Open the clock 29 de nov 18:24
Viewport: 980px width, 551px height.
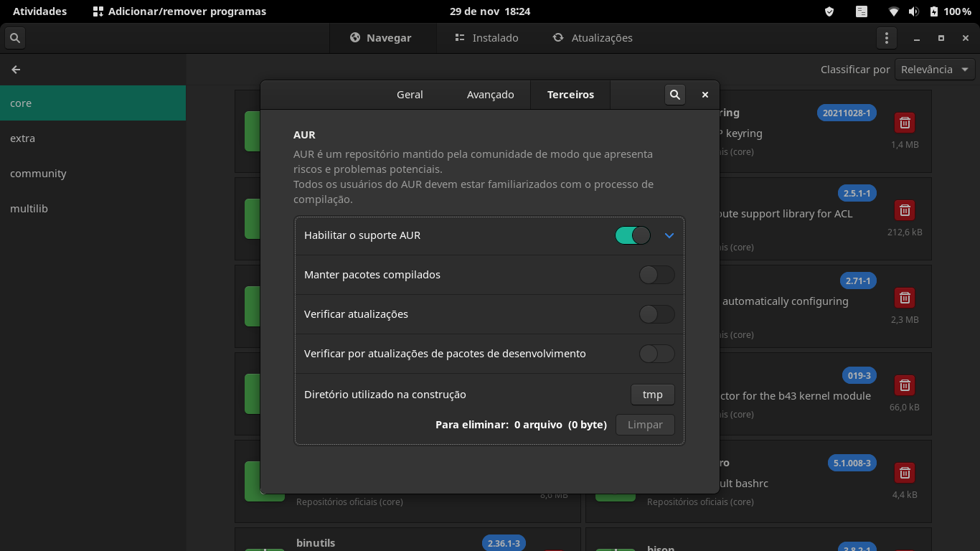tap(490, 11)
